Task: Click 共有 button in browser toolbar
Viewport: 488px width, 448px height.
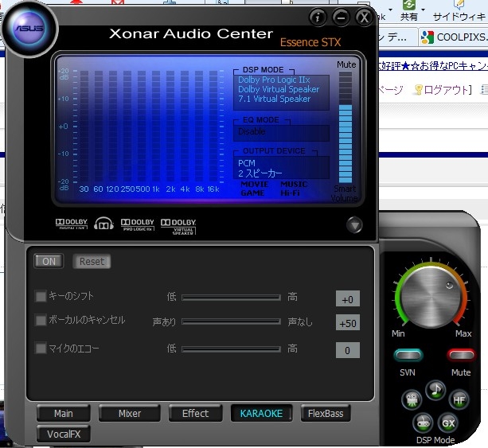Action: tap(409, 10)
